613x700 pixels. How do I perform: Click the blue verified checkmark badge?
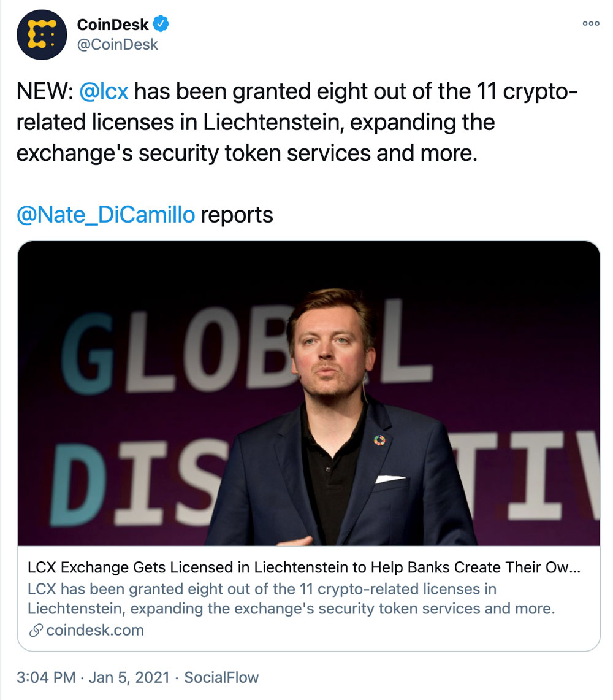click(x=161, y=25)
